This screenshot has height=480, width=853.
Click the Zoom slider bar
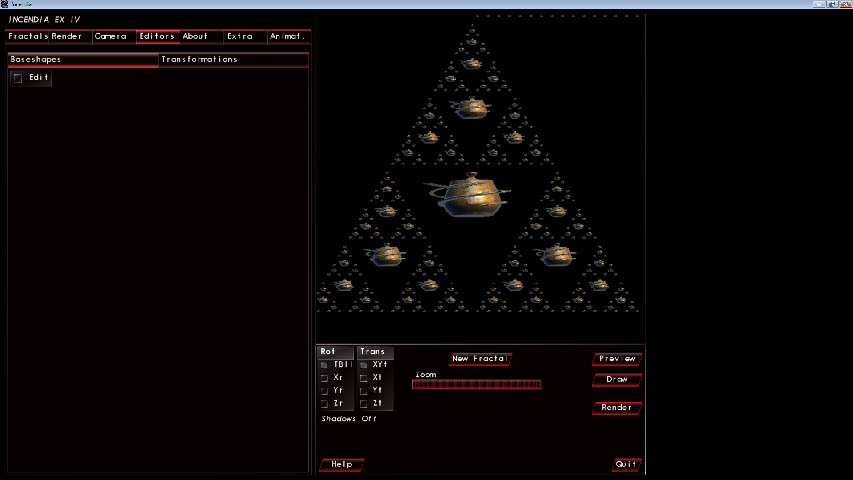click(477, 385)
